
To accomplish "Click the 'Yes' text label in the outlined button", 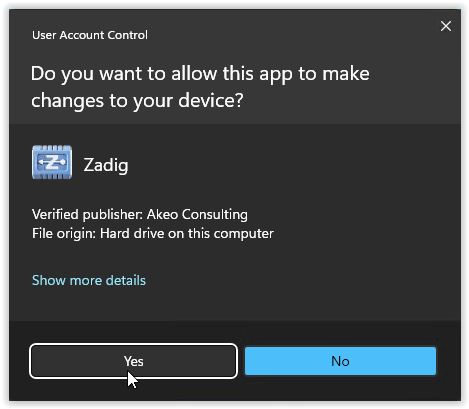I will pyautogui.click(x=133, y=361).
